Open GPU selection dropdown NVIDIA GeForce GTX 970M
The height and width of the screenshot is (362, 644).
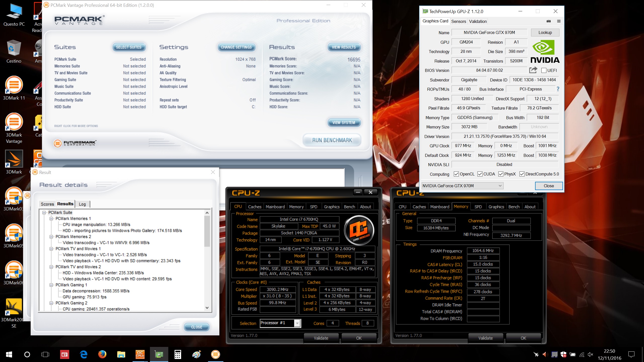[462, 186]
